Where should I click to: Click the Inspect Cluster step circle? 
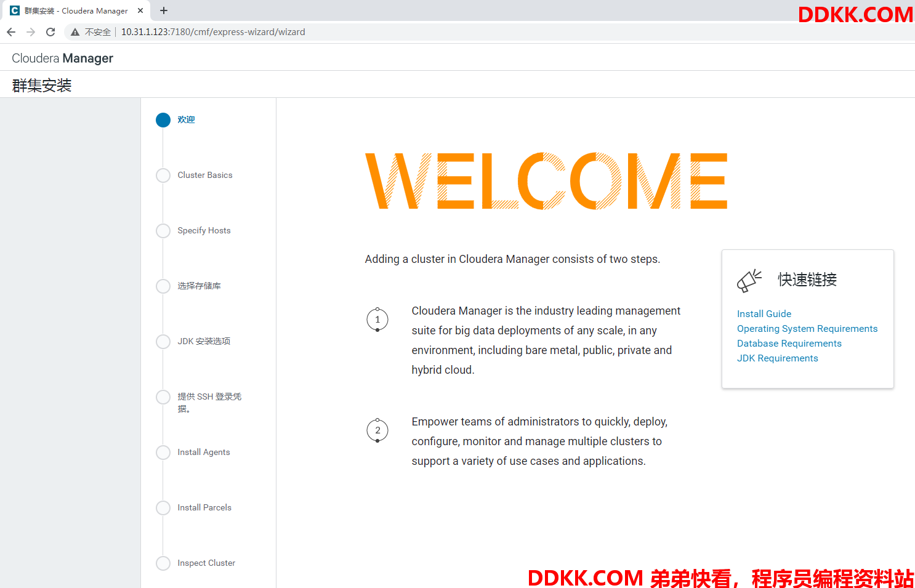[163, 563]
